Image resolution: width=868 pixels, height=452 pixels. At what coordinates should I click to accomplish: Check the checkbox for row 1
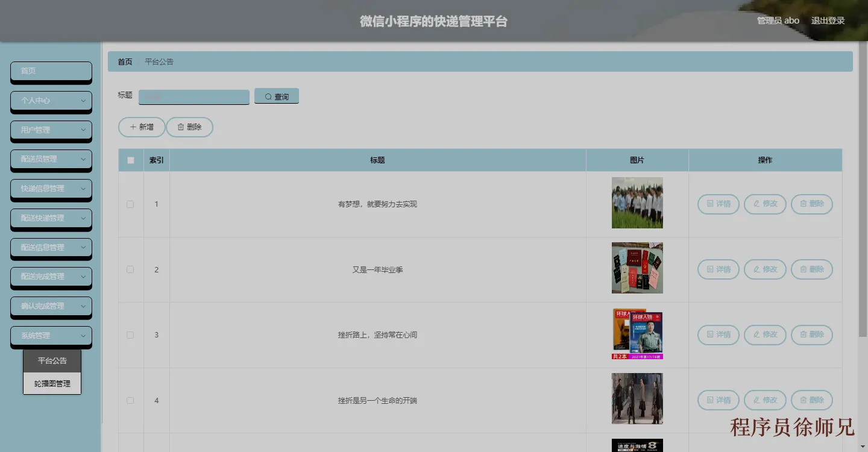coord(130,204)
